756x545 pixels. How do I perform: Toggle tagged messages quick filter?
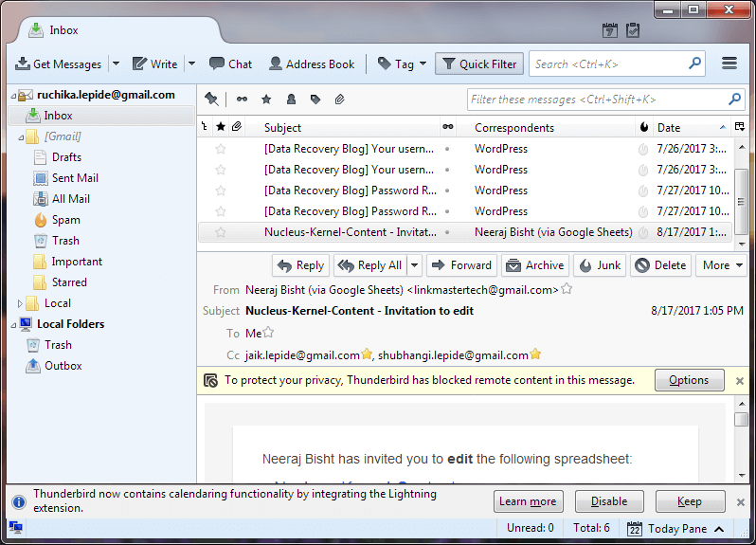coord(315,100)
